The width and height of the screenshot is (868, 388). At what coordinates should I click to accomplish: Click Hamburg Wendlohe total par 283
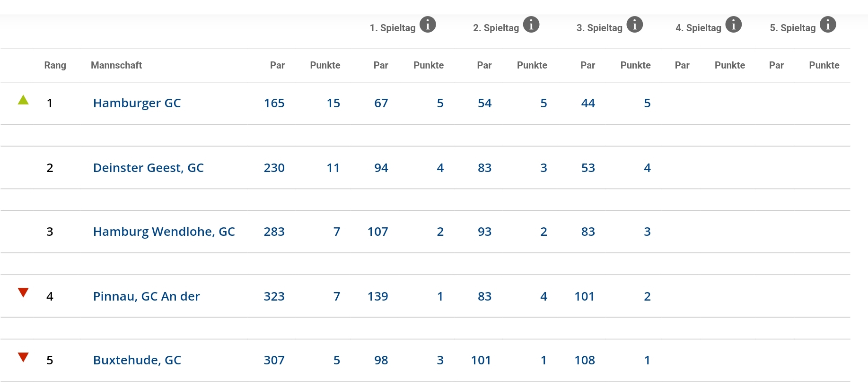click(274, 232)
